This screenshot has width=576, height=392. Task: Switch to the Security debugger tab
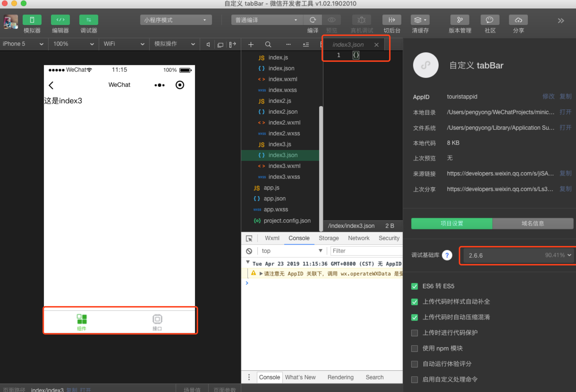click(389, 238)
